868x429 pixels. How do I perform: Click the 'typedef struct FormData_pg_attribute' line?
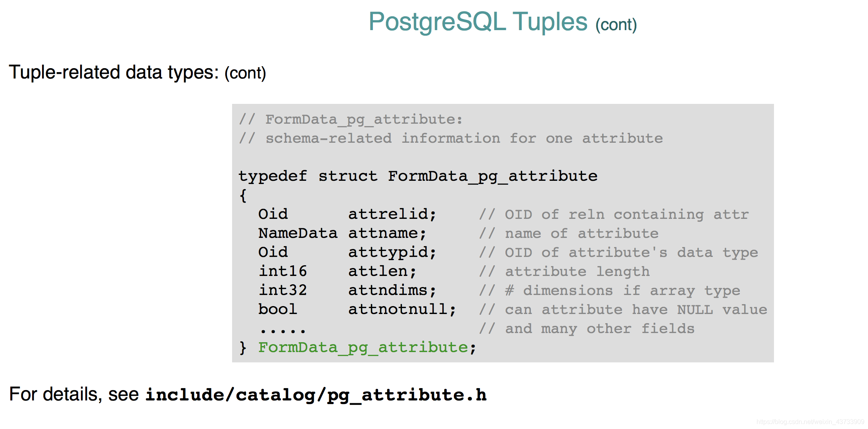click(418, 176)
